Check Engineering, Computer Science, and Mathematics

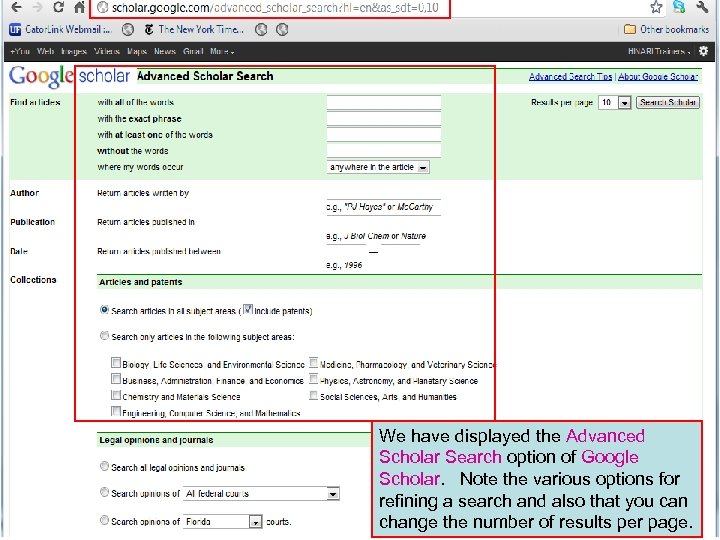[116, 411]
